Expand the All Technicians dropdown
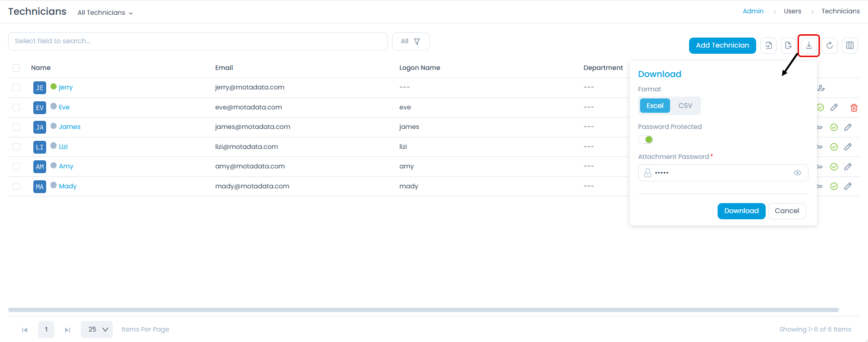 click(x=105, y=13)
